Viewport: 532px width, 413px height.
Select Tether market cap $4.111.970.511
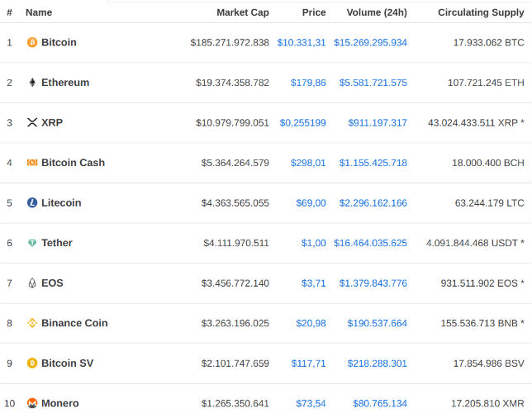pyautogui.click(x=236, y=243)
